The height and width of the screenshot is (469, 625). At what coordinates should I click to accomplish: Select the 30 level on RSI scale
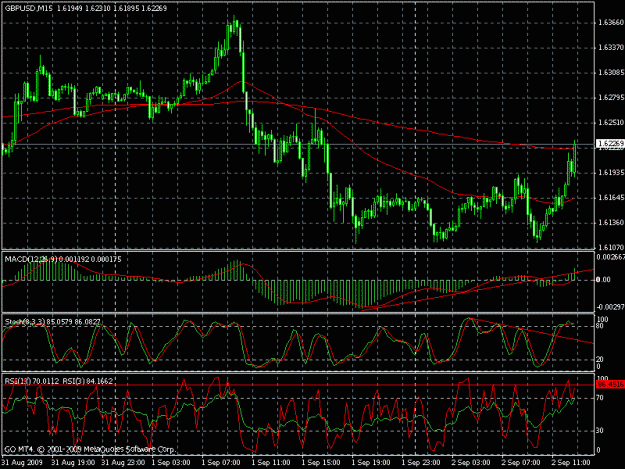(600, 431)
